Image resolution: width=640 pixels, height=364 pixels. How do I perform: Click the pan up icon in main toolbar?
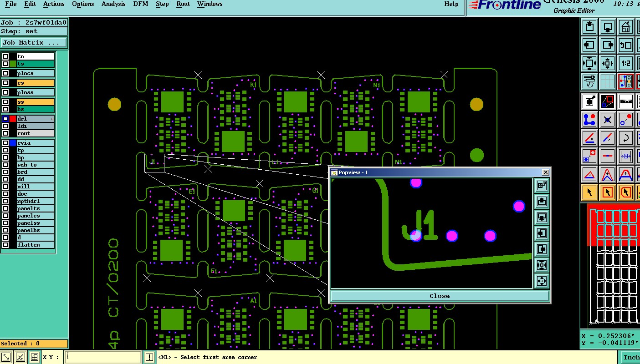pos(589,27)
